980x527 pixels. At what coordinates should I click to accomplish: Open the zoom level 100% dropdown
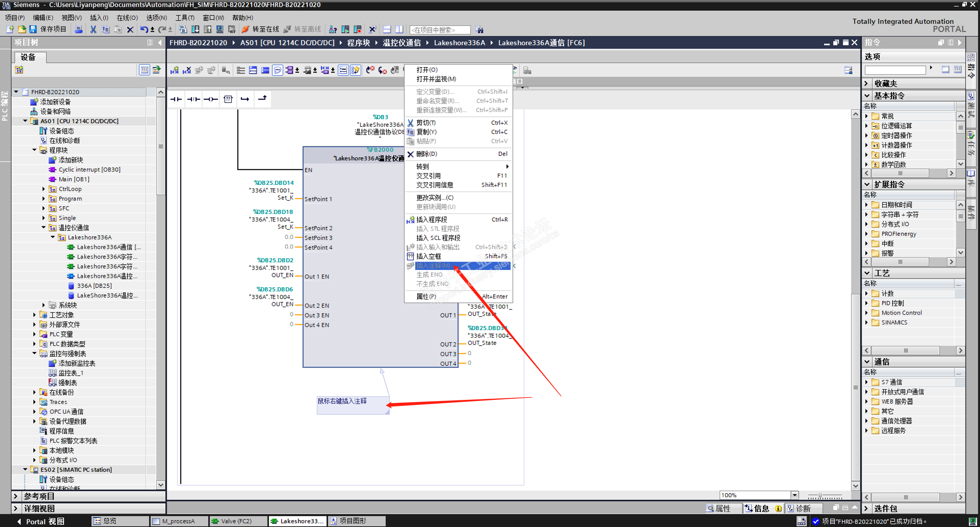point(795,495)
